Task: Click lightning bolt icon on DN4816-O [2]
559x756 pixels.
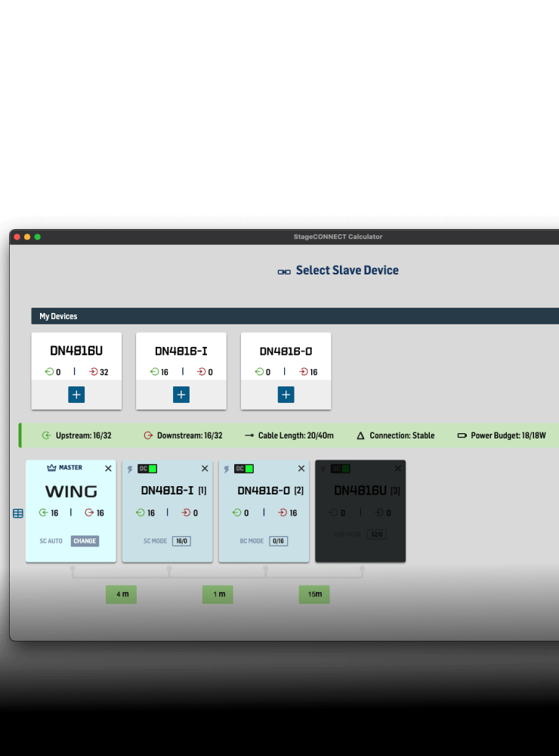Action: point(226,469)
